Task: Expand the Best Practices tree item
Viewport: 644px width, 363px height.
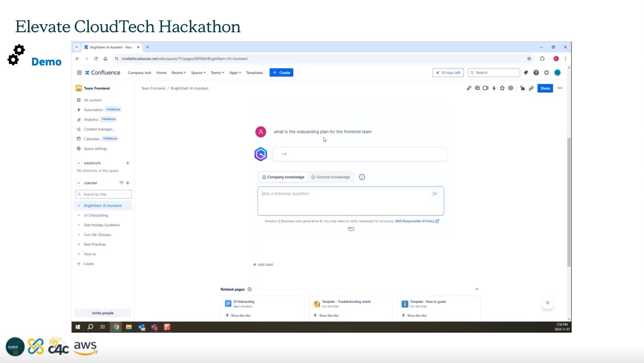Action: (x=79, y=244)
